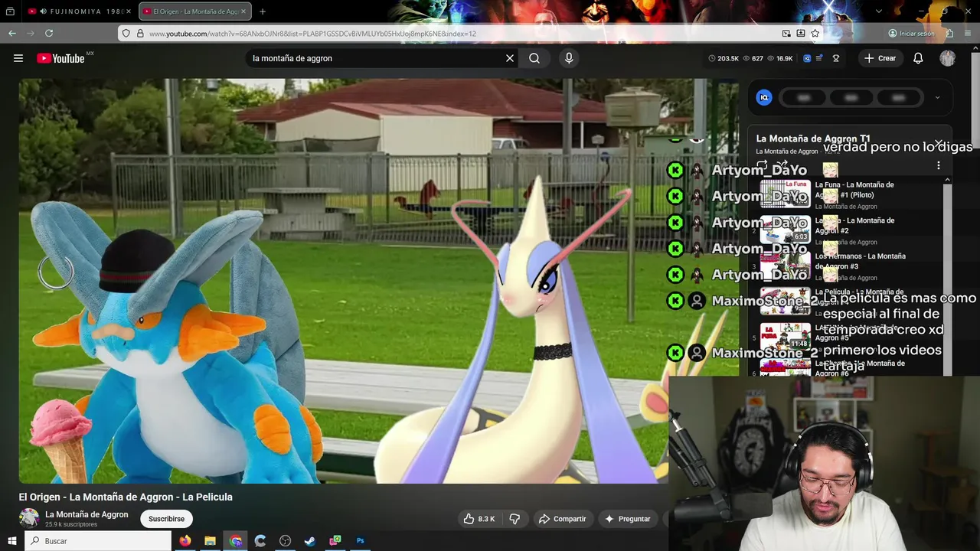Bookmark this page with the star
The height and width of the screenshot is (551, 980).
click(x=815, y=34)
